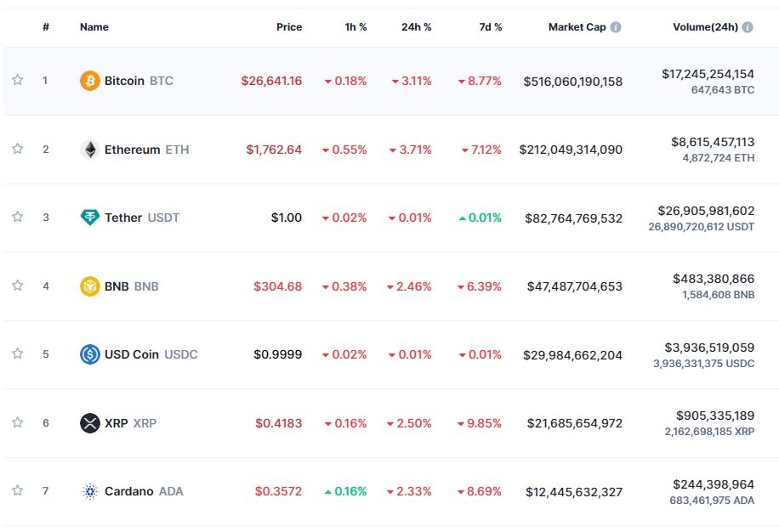Viewport: 779px width, 532px height.
Task: Click the BNB yellow logo icon
Action: [x=89, y=286]
